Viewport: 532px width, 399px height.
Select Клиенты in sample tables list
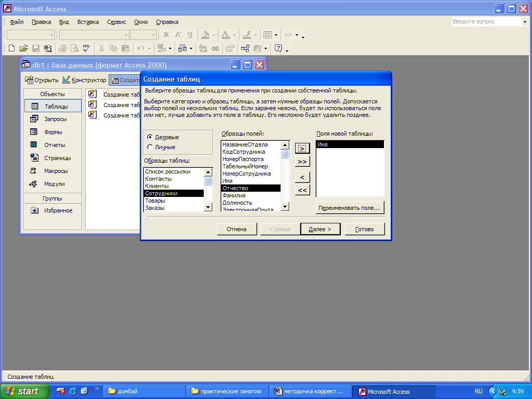(x=174, y=186)
